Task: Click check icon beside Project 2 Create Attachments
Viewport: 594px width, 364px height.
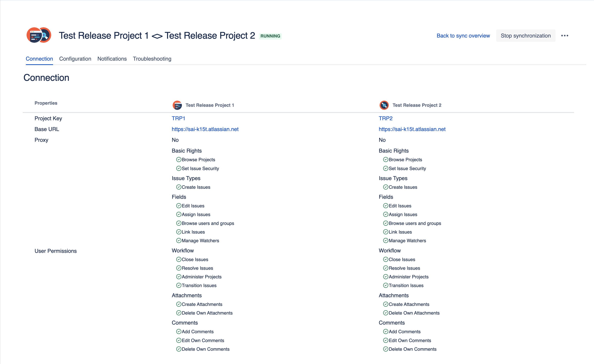Action: click(386, 304)
